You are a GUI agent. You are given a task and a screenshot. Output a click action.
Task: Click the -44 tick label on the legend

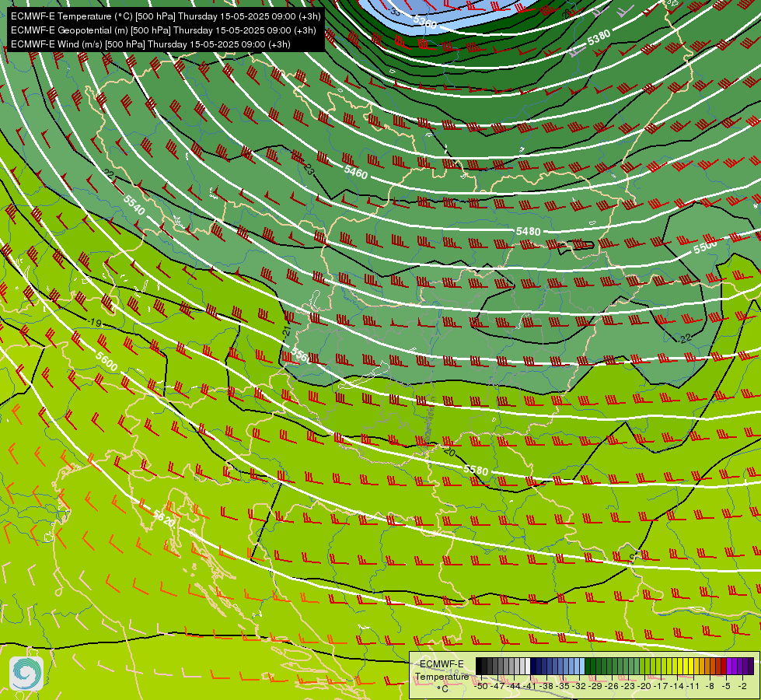[514, 686]
